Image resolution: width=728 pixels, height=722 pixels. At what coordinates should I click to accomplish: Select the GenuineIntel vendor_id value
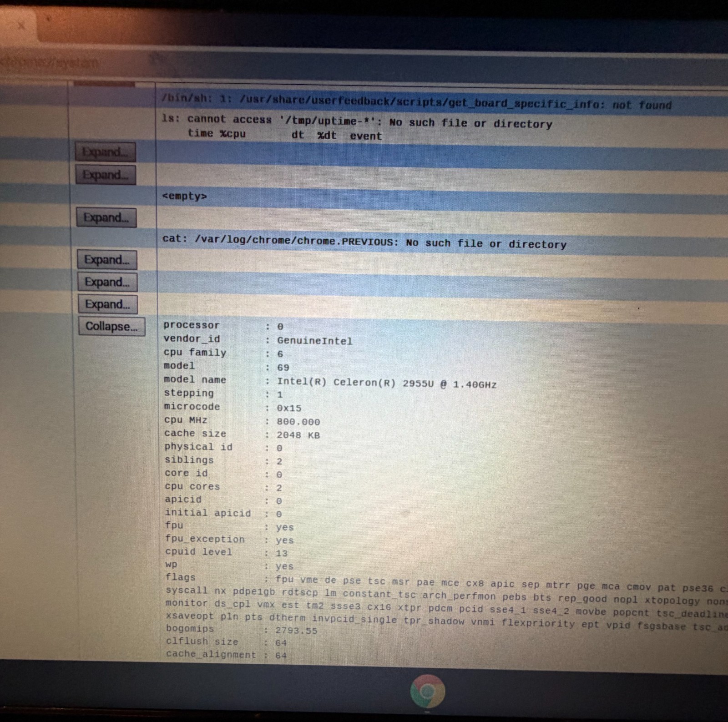314,341
